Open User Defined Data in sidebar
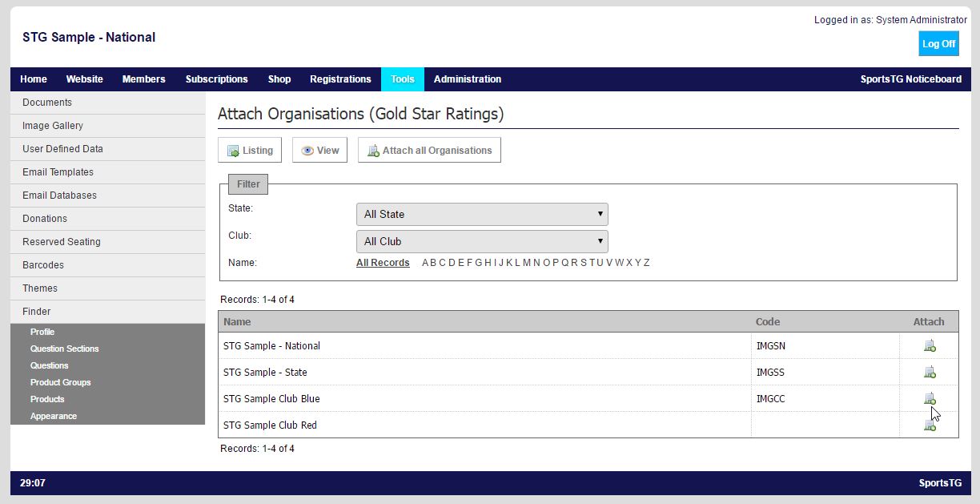Viewport: 980px width, 504px height. 107,149
